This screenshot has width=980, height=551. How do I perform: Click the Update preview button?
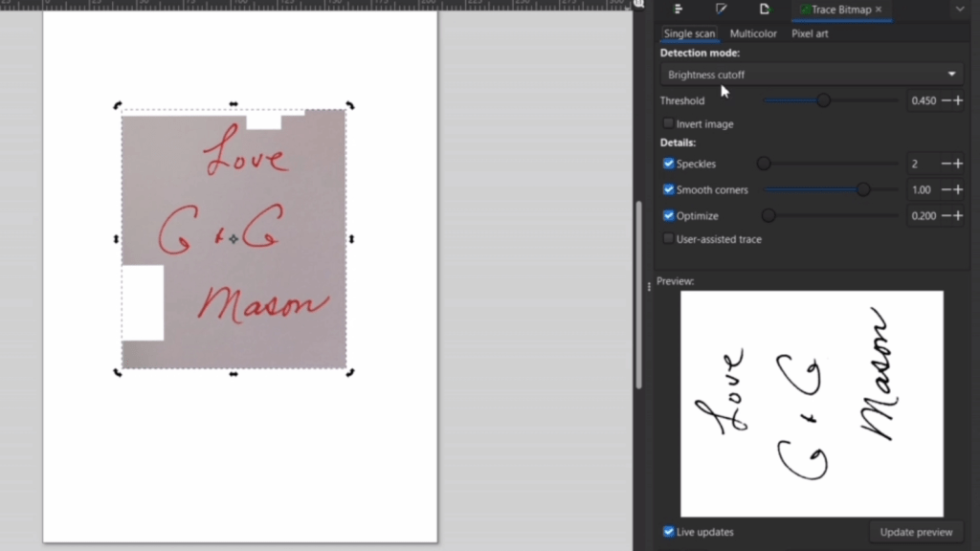[916, 532]
